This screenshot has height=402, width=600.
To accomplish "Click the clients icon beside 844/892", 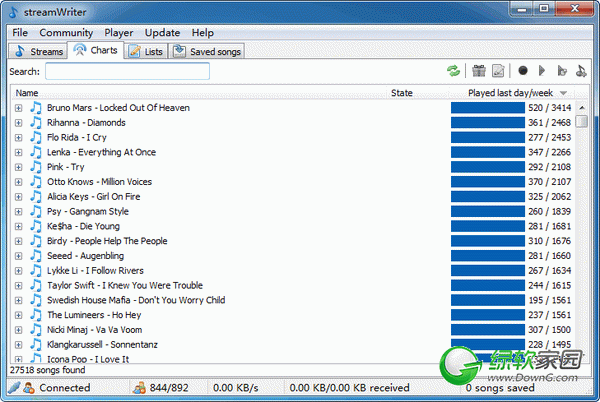I will [x=139, y=388].
